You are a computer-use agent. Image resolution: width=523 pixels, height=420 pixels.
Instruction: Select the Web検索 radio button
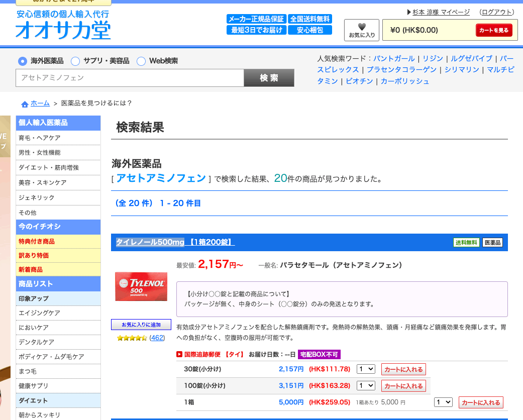[x=141, y=61]
